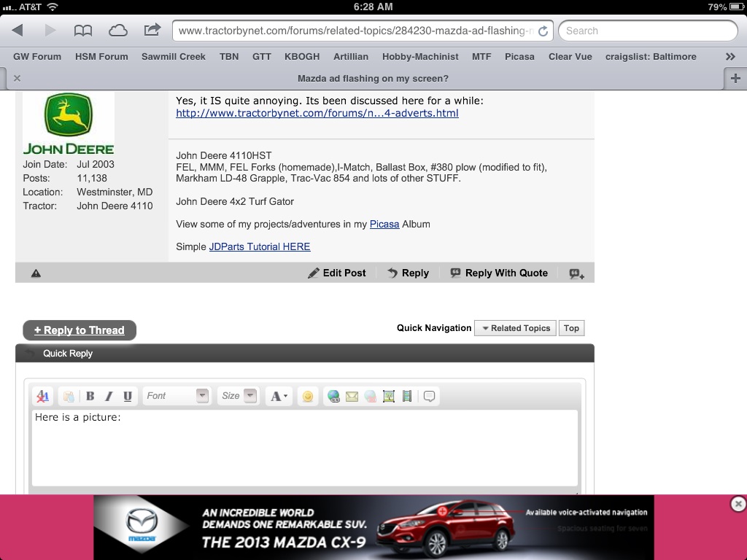
Task: Open the Font dropdown
Action: [177, 396]
